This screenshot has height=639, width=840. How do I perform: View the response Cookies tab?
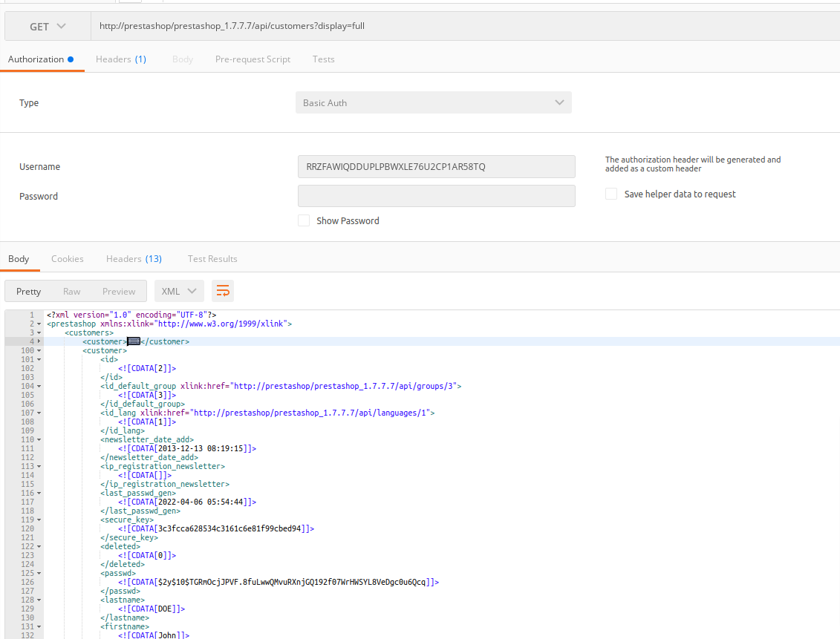click(68, 258)
